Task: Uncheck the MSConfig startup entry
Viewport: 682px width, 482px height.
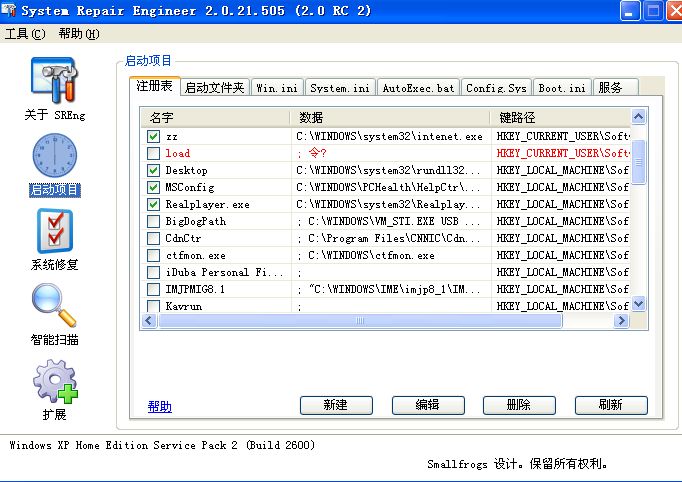Action: (x=153, y=187)
